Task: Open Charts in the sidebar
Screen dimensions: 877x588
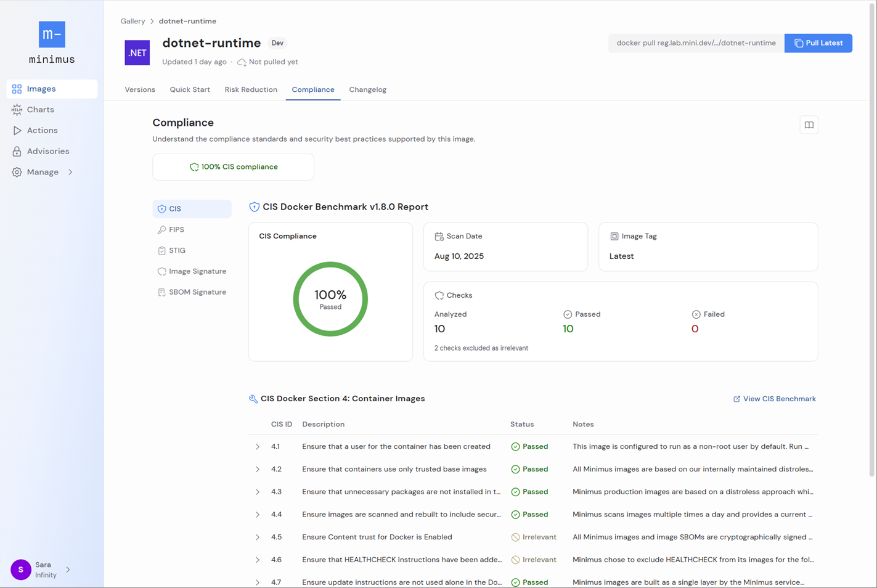Action: 52,110
